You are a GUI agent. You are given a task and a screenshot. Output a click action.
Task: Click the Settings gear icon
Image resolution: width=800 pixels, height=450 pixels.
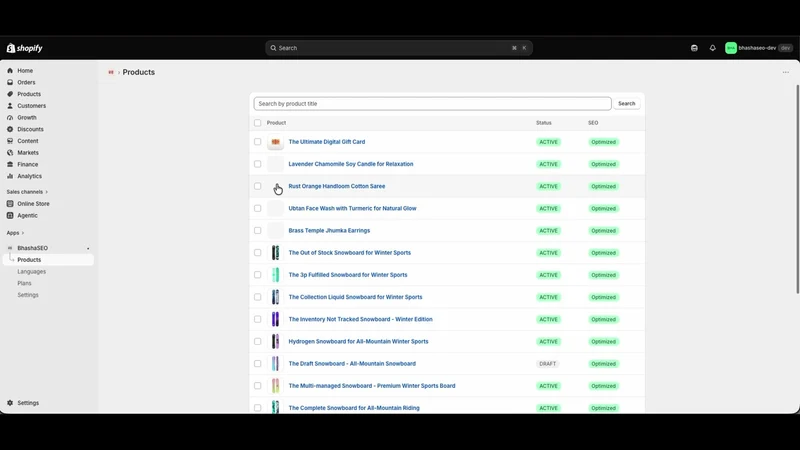point(10,403)
